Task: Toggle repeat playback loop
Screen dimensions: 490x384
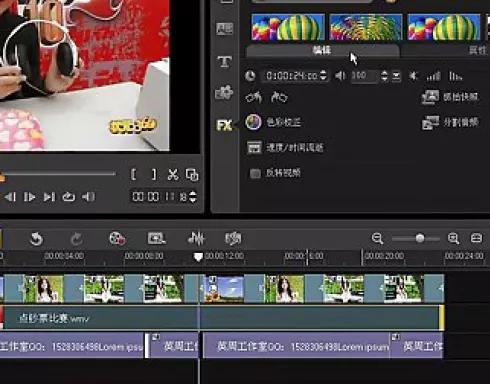Action: click(68, 197)
